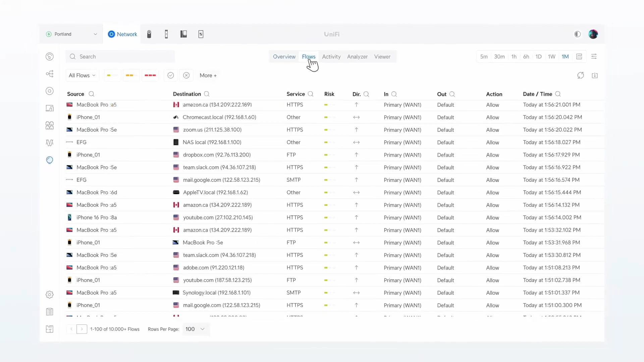Search the Dir. column
Screen dimensions: 644x362
click(366, 94)
